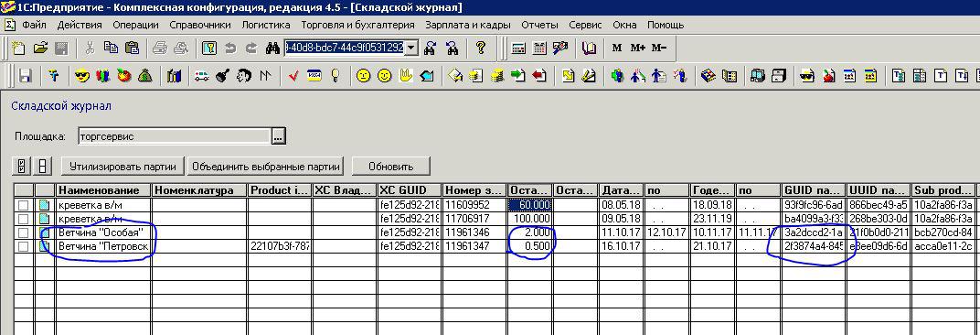Screen dimensions: 980x335
Task: Tick the checkbox for Ветчина "Особая" row
Action: point(24,232)
